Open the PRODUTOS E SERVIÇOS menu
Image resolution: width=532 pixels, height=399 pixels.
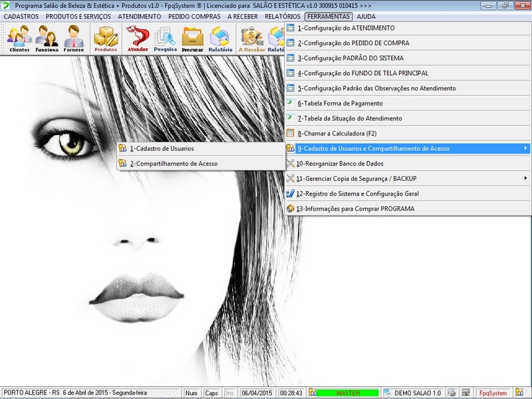click(78, 17)
